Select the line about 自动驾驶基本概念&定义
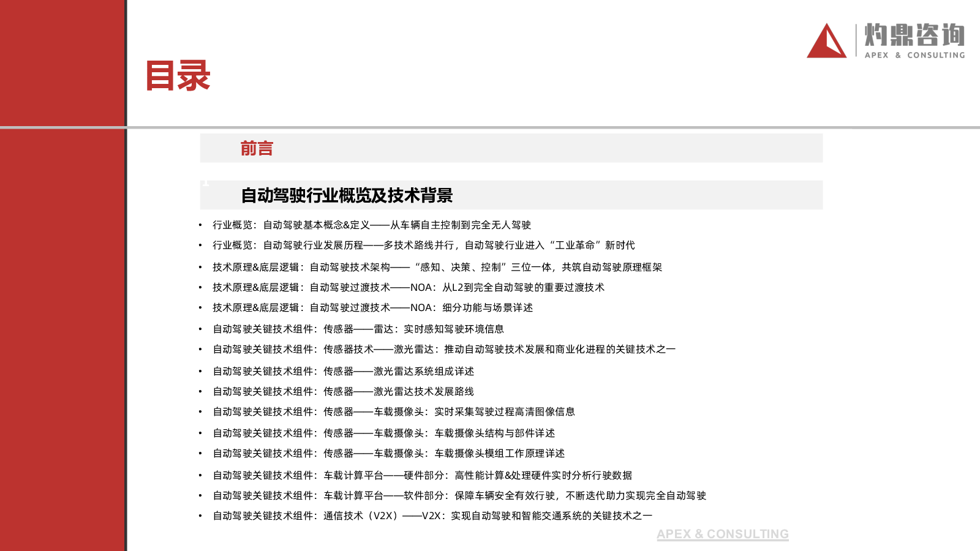The height and width of the screenshot is (551, 980). pos(372,225)
